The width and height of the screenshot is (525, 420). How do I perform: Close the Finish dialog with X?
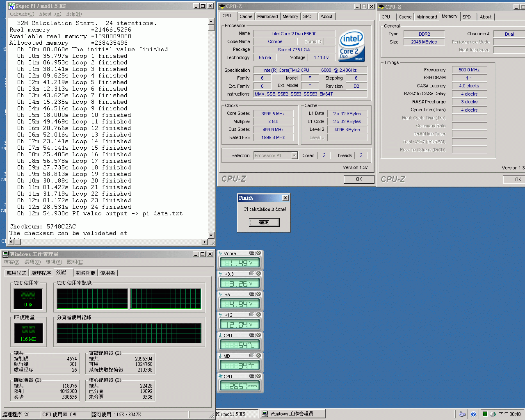tap(285, 198)
